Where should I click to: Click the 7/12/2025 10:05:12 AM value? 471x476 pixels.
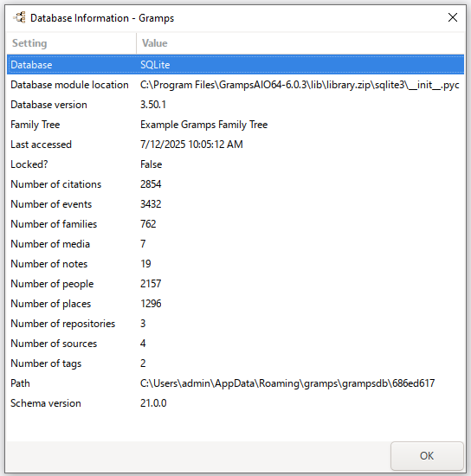click(191, 145)
